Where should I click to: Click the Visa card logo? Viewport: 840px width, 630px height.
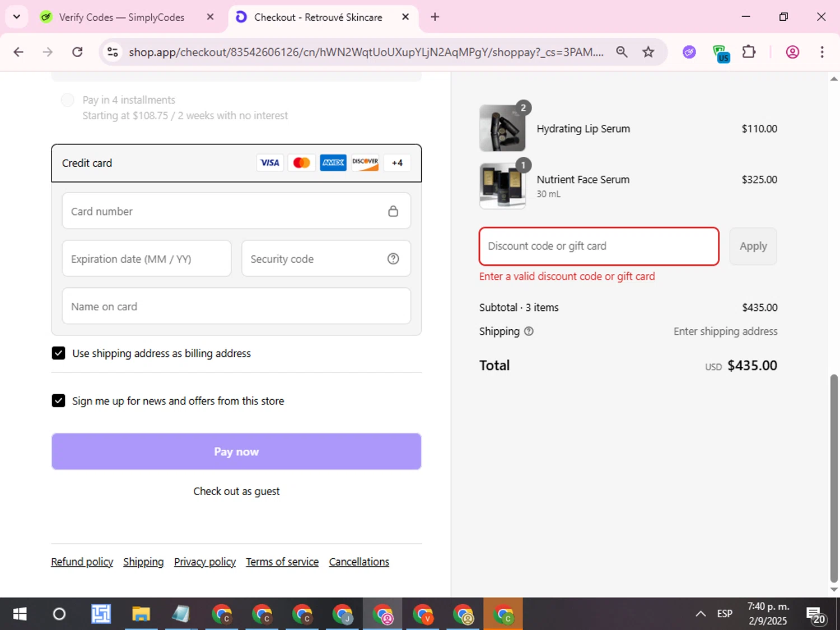270,163
